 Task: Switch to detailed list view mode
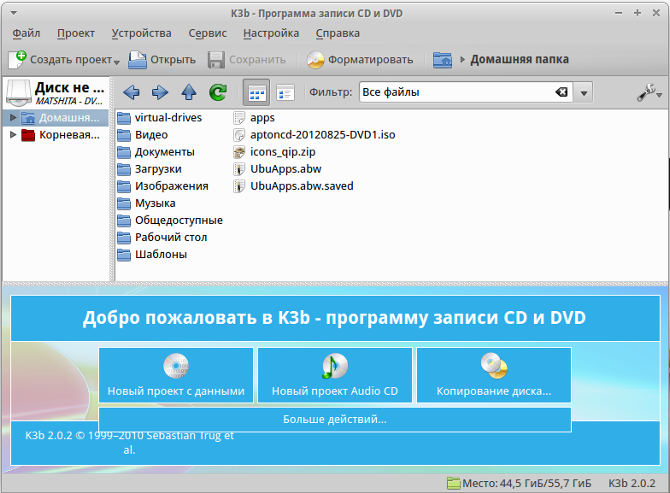click(x=285, y=92)
